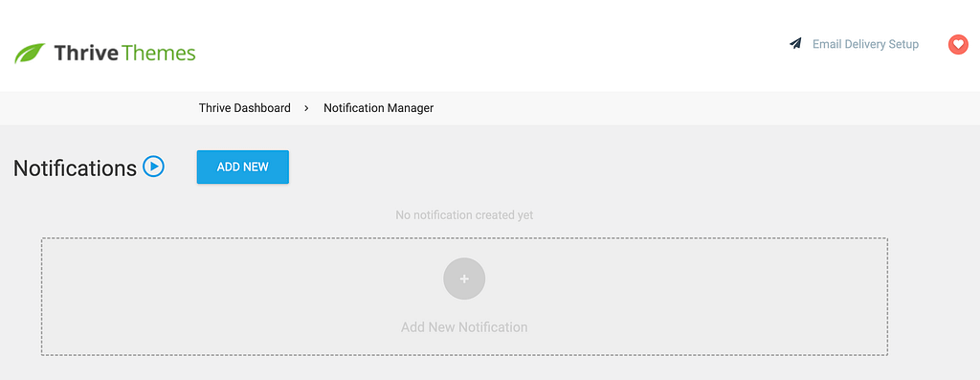Click inside the dashed notification placeholder box
The height and width of the screenshot is (380, 980).
(x=464, y=297)
